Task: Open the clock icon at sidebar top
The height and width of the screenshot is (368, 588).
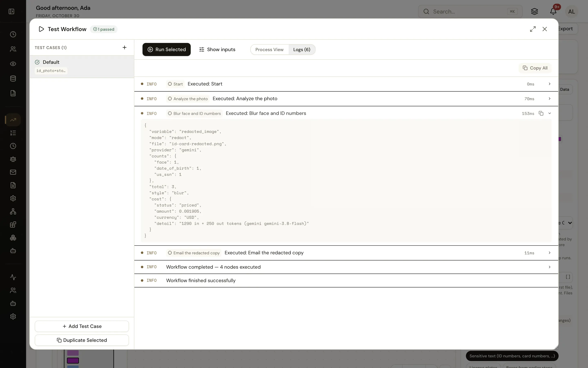Action: point(13,34)
